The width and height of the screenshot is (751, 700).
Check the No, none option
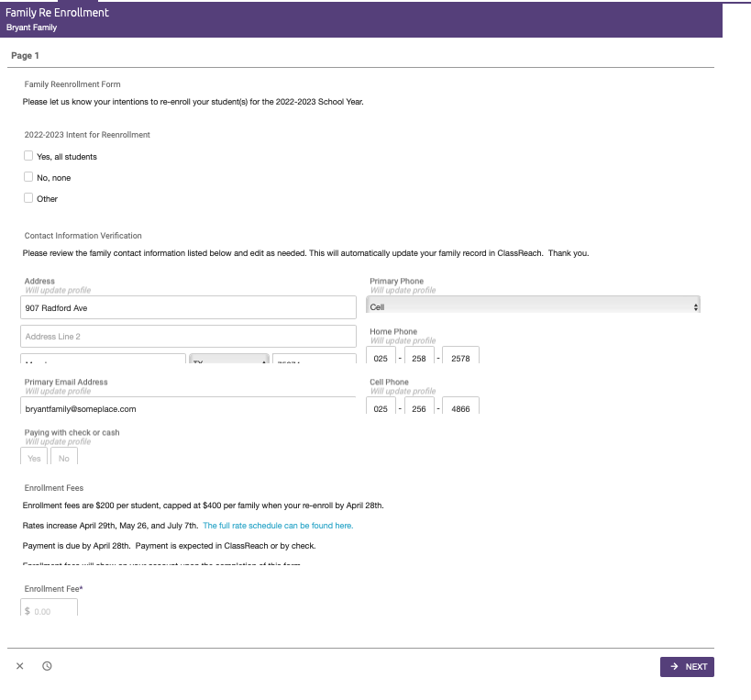[28, 177]
